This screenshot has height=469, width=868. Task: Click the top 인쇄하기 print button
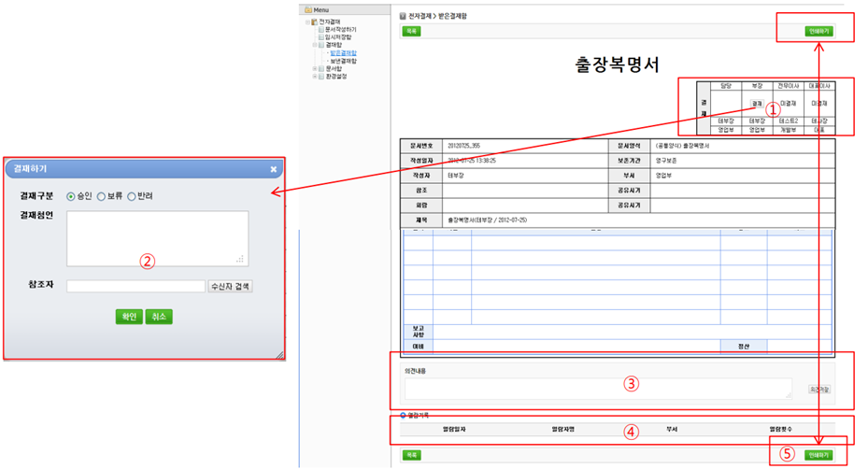(818, 32)
